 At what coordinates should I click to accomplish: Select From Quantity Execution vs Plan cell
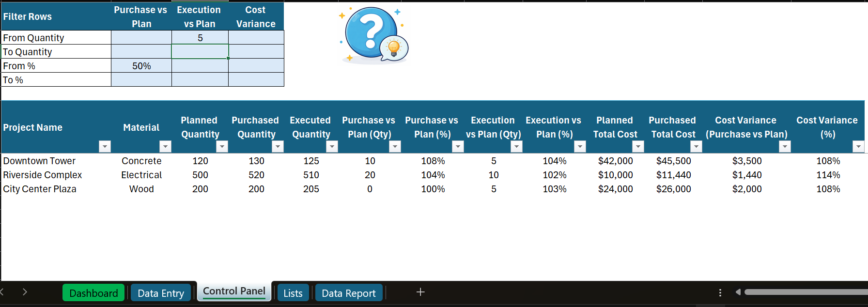200,38
